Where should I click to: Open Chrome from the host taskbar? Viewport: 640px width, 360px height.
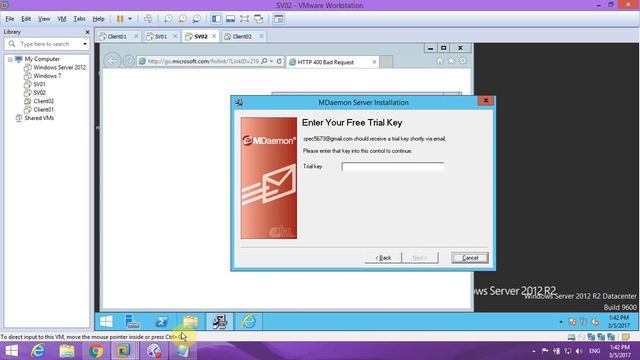pos(96,351)
